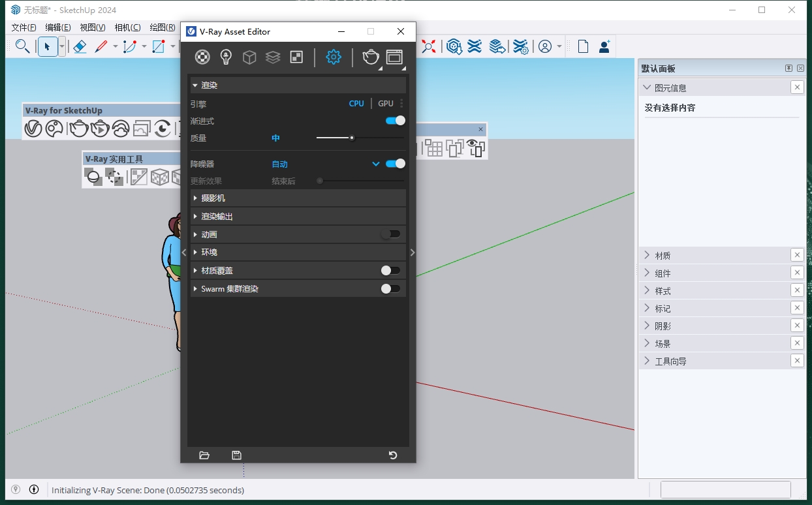Enable the Swarm 集群渲染 switch
This screenshot has width=812, height=505.
tap(390, 288)
